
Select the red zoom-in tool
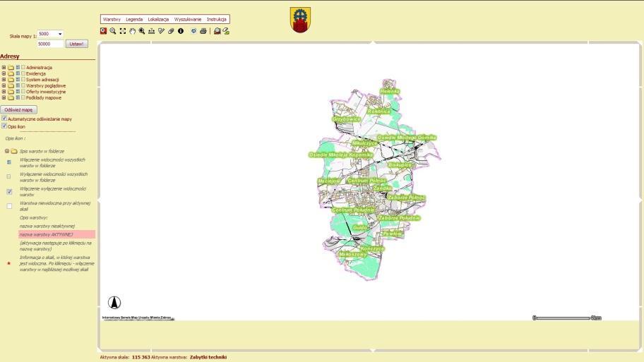[104, 31]
